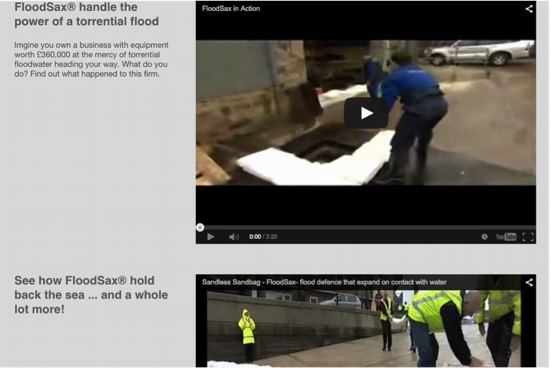Start playback with the control bar play icon

[210, 237]
